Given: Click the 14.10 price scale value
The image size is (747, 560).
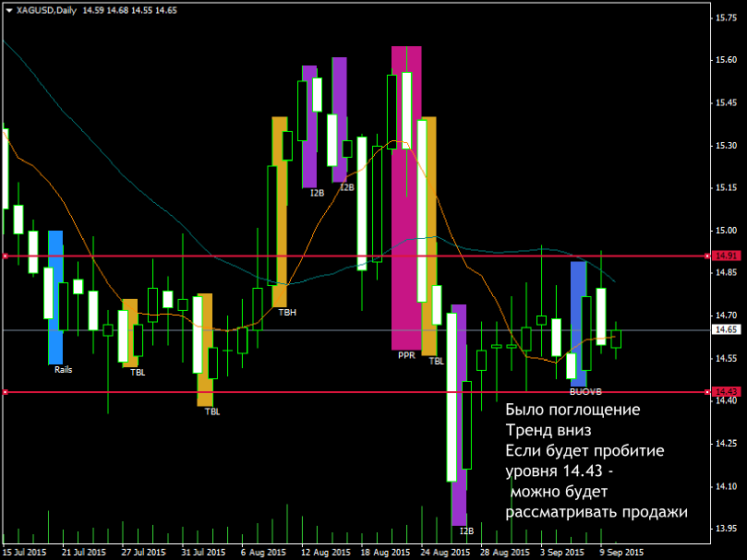Looking at the screenshot, I should pyautogui.click(x=726, y=486).
